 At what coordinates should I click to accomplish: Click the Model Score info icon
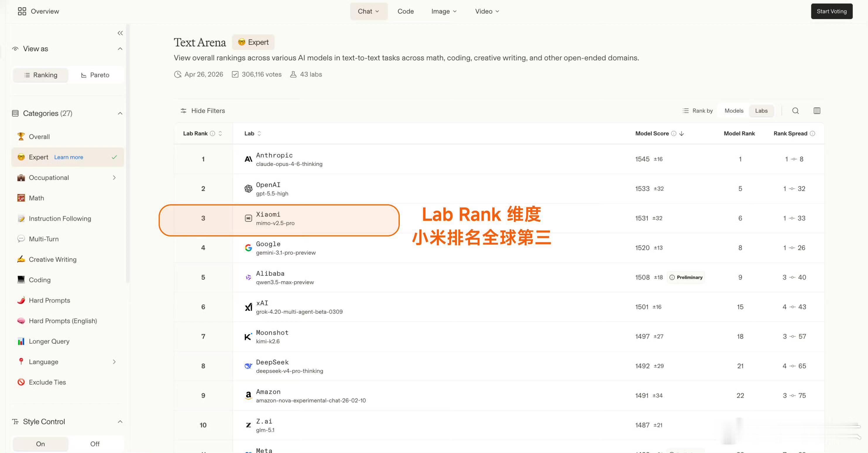click(674, 133)
